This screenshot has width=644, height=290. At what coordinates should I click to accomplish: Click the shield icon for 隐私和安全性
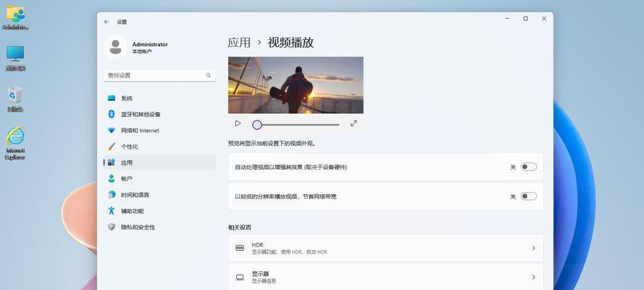coord(112,227)
